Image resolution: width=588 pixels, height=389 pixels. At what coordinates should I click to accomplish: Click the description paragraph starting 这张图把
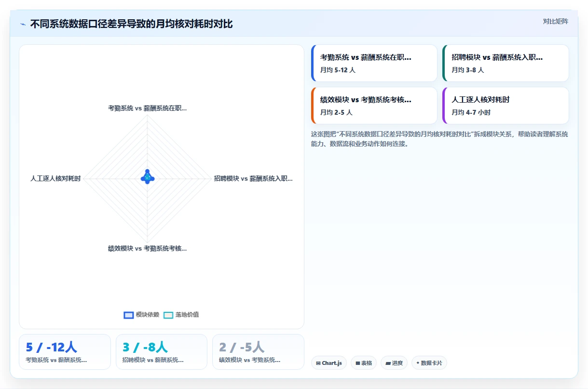click(x=439, y=139)
